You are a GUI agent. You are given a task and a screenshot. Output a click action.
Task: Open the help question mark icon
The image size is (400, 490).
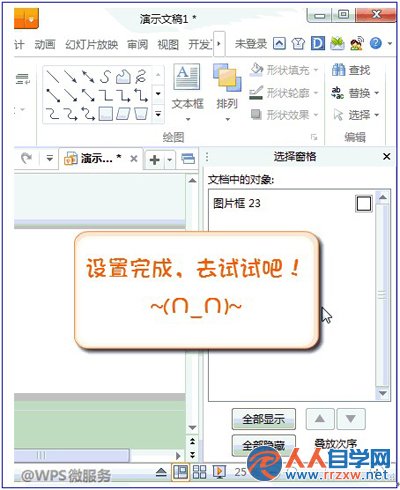(376, 43)
